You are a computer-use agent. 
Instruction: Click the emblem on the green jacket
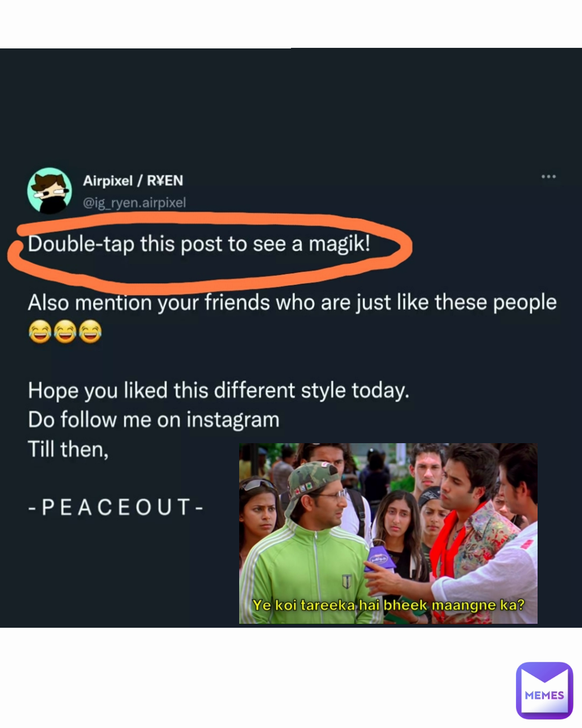click(x=346, y=582)
